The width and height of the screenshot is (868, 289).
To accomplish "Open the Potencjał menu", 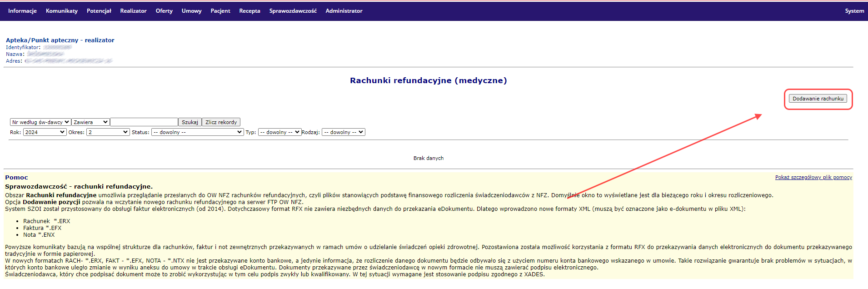I will tap(99, 11).
